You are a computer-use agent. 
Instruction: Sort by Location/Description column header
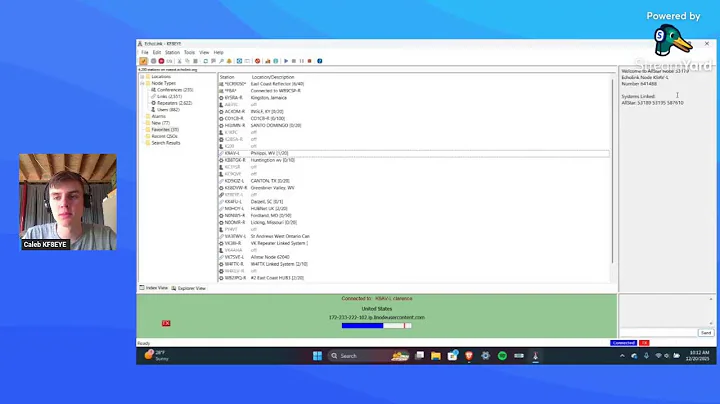tap(273, 77)
